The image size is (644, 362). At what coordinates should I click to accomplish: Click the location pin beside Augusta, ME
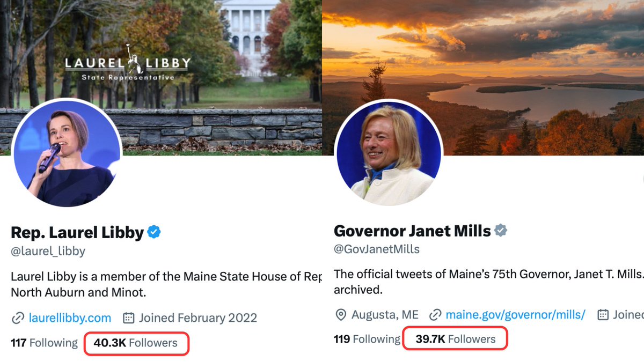tap(340, 315)
